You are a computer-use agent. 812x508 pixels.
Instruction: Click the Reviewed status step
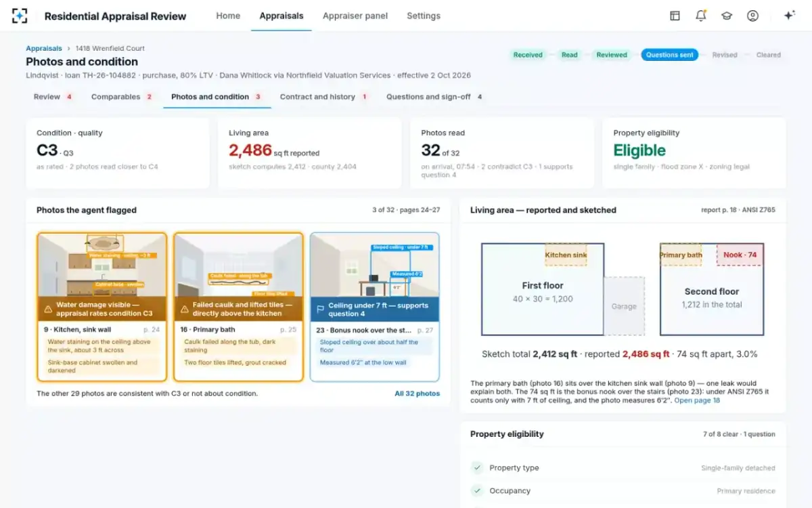[612, 55]
